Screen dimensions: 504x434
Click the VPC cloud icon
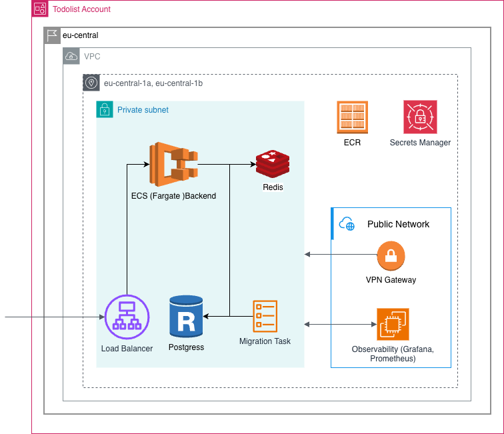pos(71,56)
